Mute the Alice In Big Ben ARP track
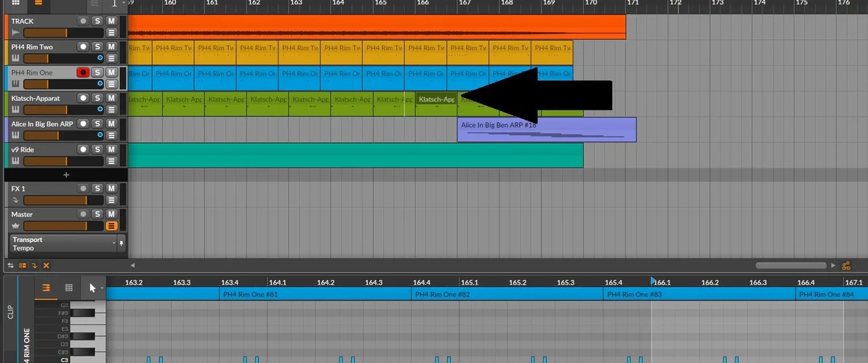The image size is (868, 363). pyautogui.click(x=111, y=123)
